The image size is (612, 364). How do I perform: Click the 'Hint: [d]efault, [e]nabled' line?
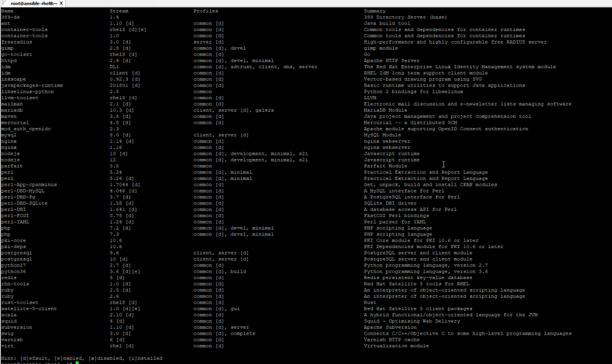81,359
